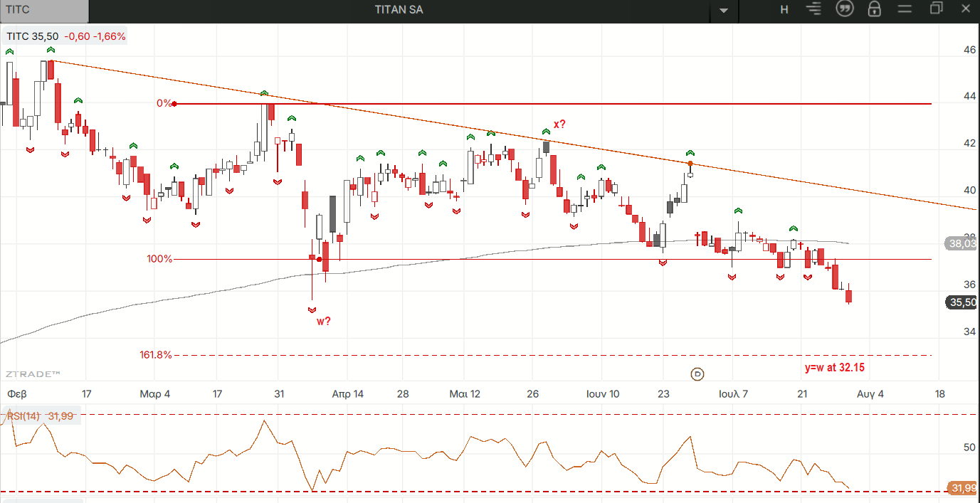Toggle the padlock lock icon
980x503 pixels.
875,9
